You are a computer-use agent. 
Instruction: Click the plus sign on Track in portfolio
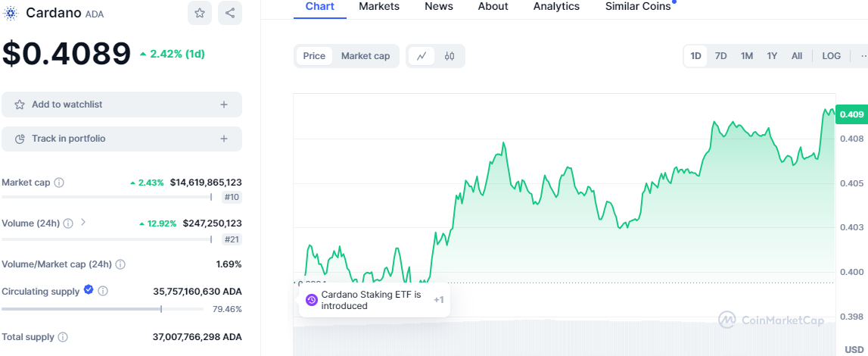pos(224,139)
